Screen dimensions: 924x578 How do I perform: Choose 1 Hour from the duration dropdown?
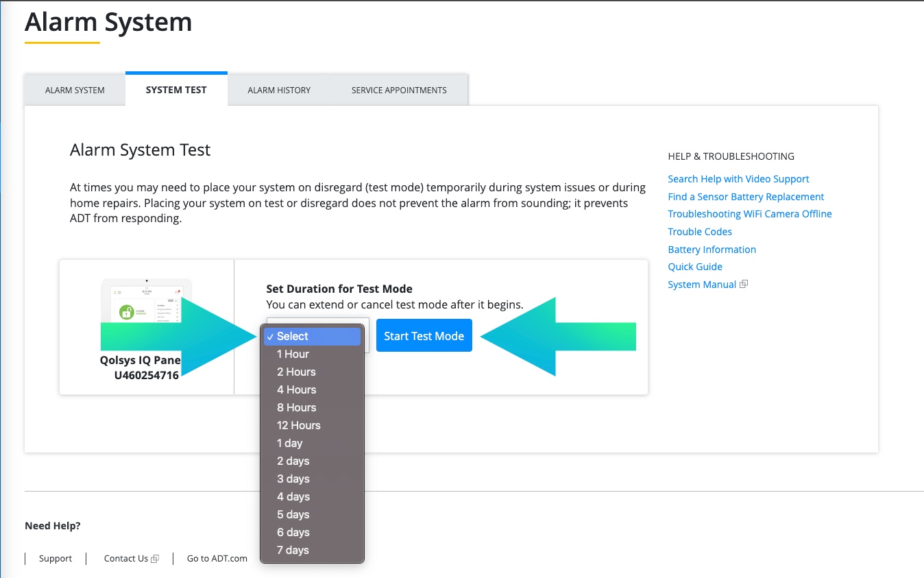(293, 354)
